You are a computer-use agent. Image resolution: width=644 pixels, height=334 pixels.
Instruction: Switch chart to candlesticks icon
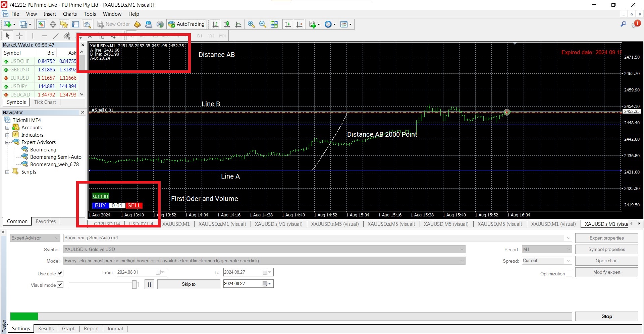227,24
